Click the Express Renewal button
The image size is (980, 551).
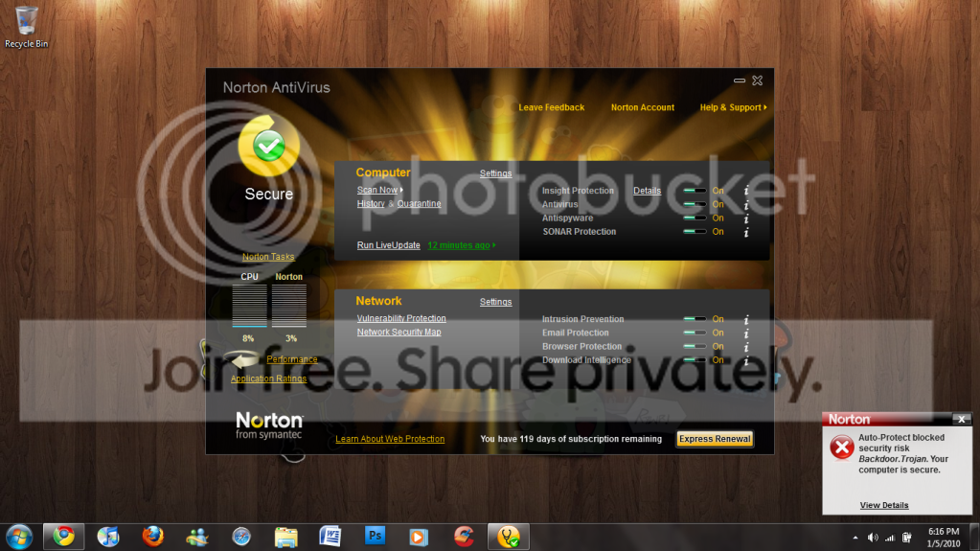pyautogui.click(x=715, y=439)
